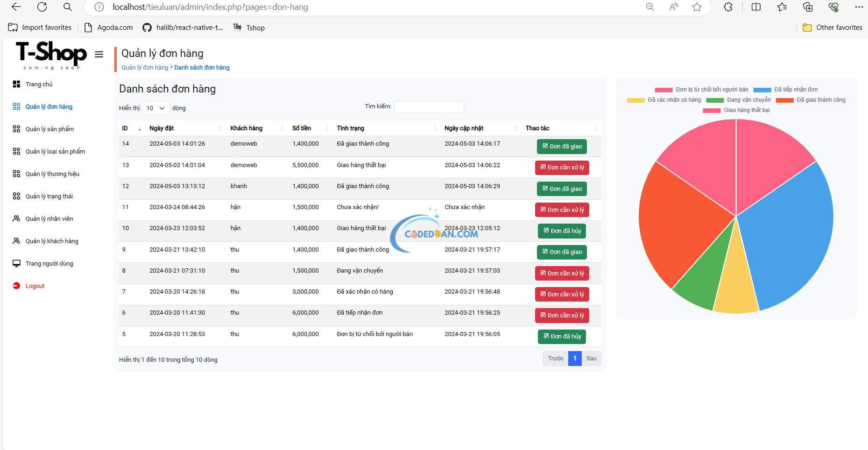Image resolution: width=868 pixels, height=450 pixels.
Task: Click the Quản lý đơn hàng breadcrumb link
Action: (x=145, y=67)
